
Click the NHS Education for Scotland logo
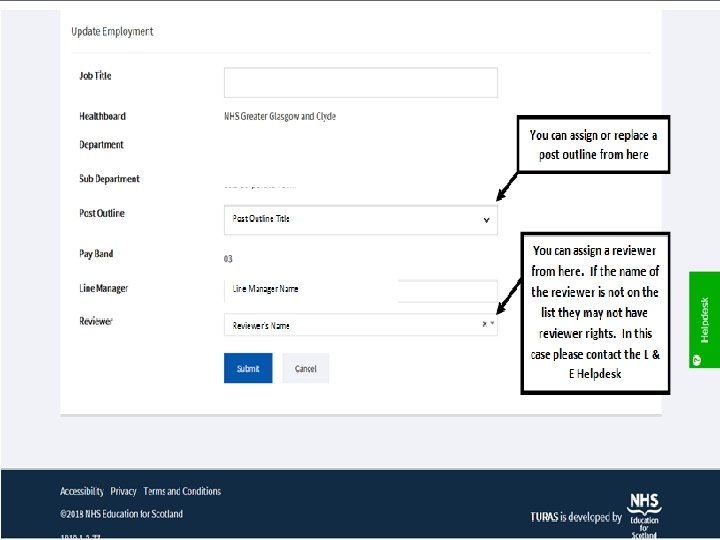click(x=644, y=515)
